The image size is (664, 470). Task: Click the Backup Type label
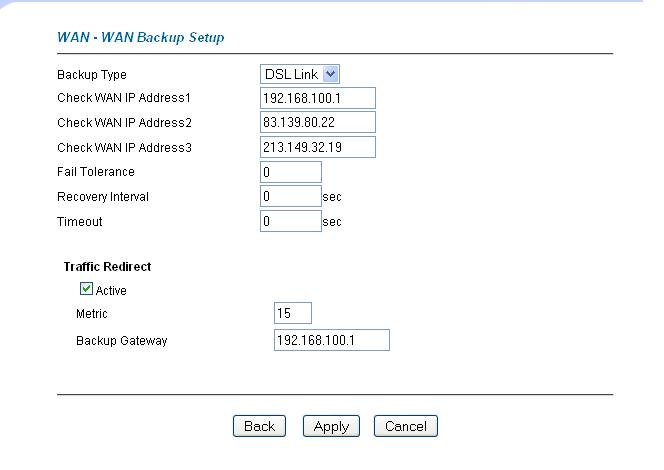click(x=91, y=75)
